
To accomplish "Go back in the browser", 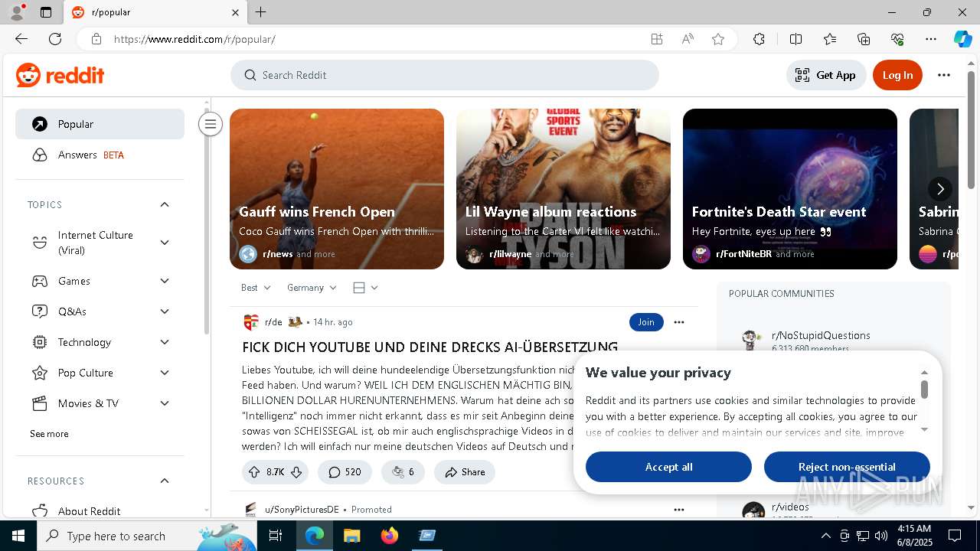I will (21, 39).
